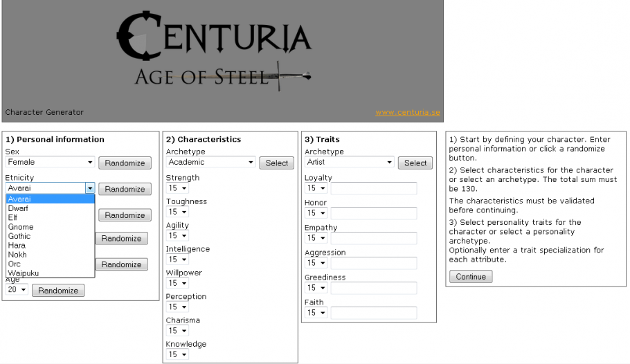This screenshot has width=630, height=364.
Task: Open the Willpower value dropdown
Action: [x=177, y=283]
